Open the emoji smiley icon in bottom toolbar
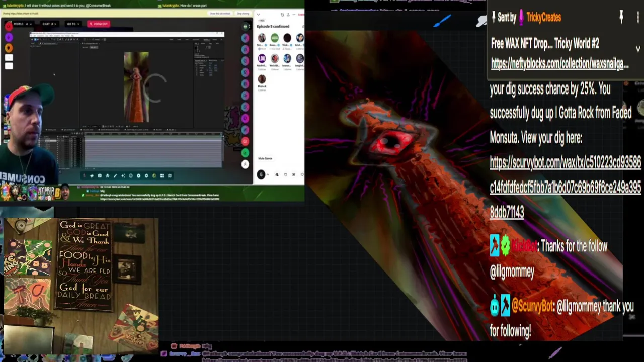Viewport: 644px width, 362px height. tap(131, 175)
